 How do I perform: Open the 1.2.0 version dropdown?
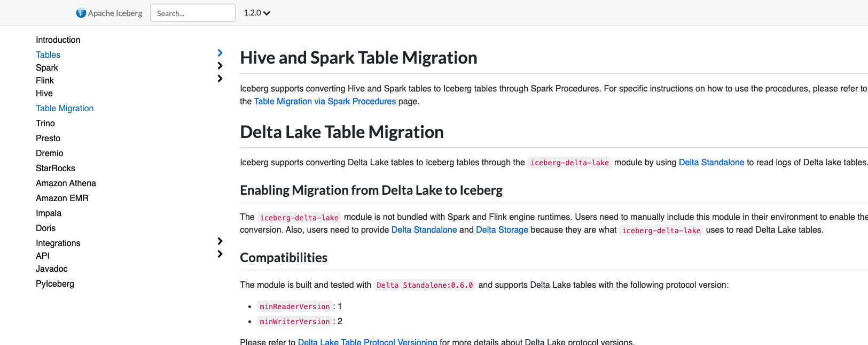[257, 13]
